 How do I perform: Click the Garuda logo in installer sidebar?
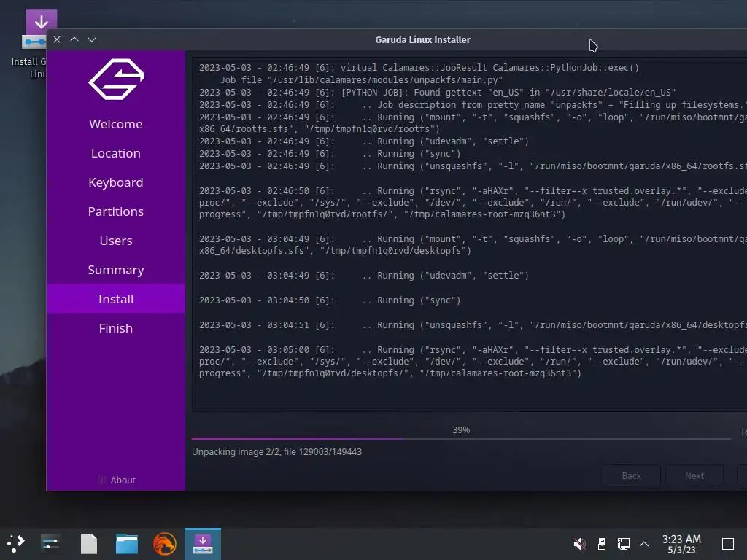tap(116, 79)
